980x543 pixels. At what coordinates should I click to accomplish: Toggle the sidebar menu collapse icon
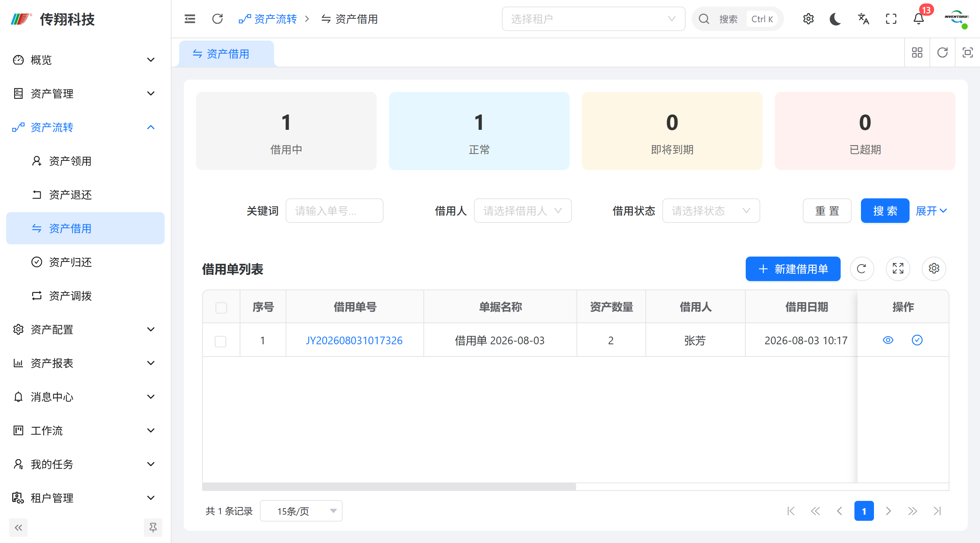pyautogui.click(x=190, y=19)
